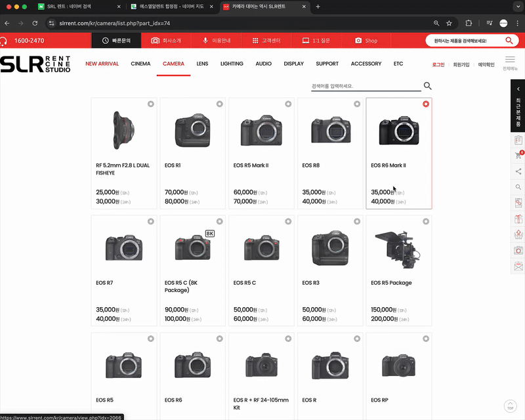Open a new browser tab with plus
The image size is (525, 420).
318,7
